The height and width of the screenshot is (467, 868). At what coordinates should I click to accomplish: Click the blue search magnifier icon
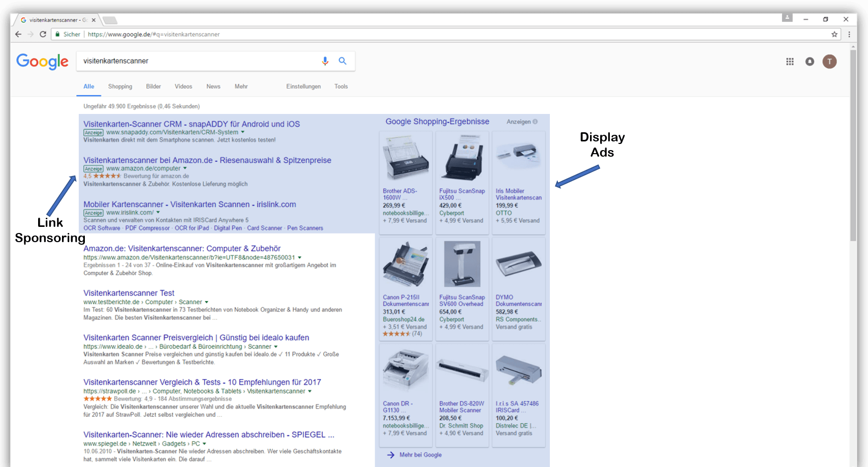pyautogui.click(x=343, y=61)
